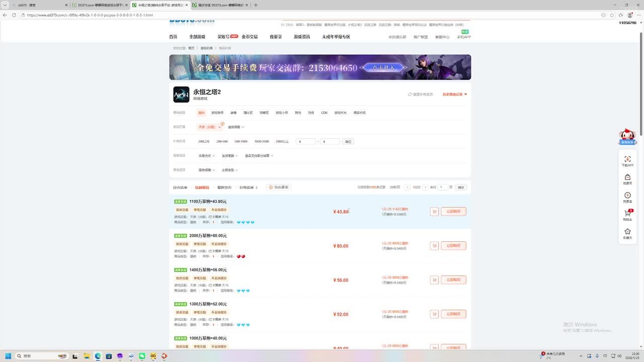Click the 我要卖 plus-circle sidebar icon
This screenshot has width=644, height=362.
coord(627,196)
